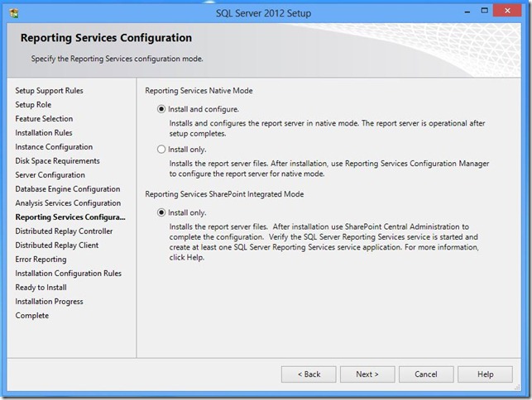Click bold 'Reporting Services Configura...' sidebar step
532x400 pixels.
(x=70, y=217)
